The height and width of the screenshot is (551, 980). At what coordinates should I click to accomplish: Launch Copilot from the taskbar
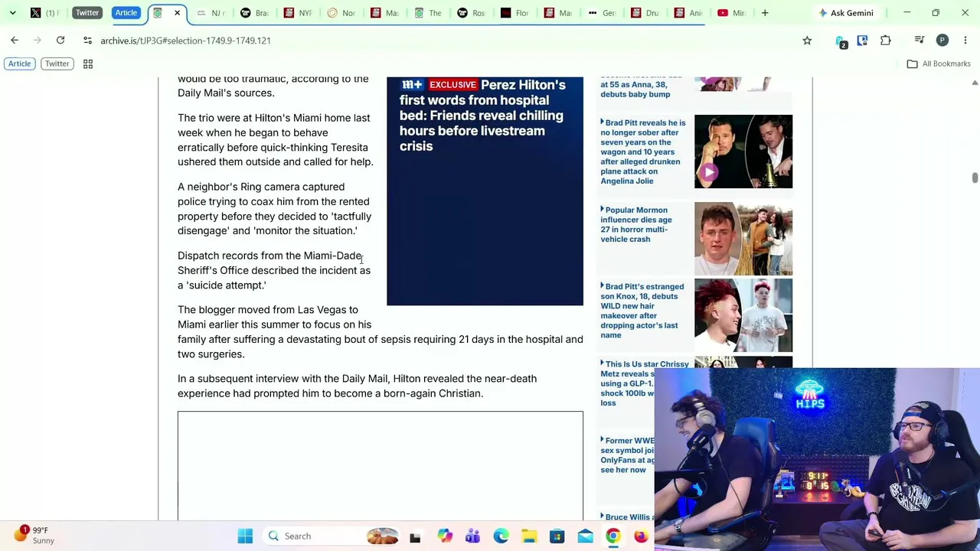[444, 536]
